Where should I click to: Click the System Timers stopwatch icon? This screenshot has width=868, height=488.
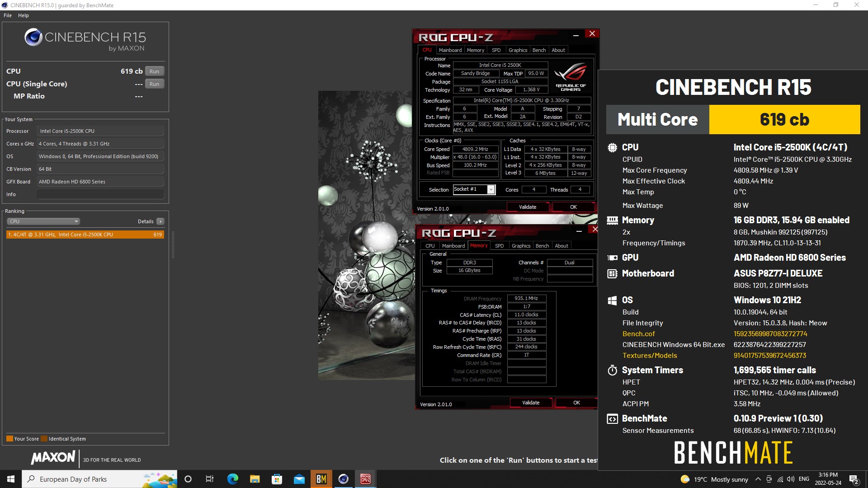point(612,370)
